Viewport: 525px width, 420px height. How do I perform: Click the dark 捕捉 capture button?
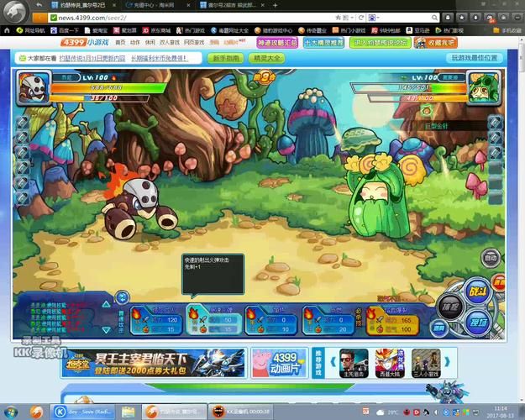point(450,307)
